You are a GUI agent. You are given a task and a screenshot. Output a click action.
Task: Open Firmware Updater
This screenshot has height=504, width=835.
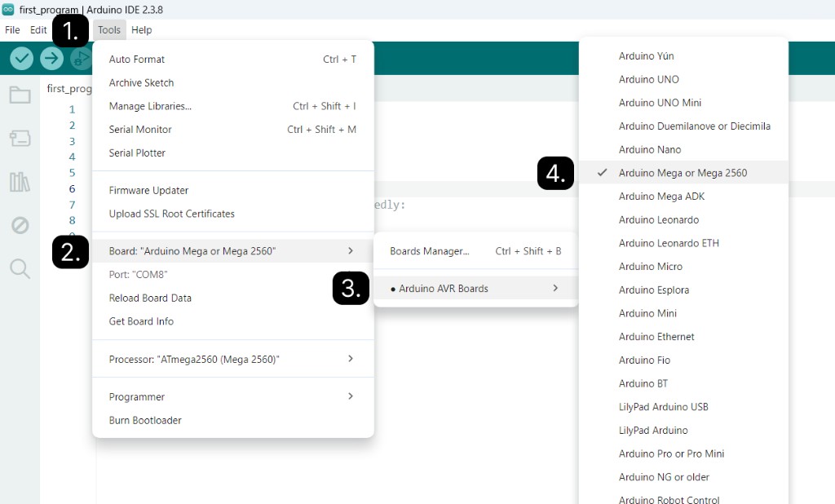tap(232, 190)
